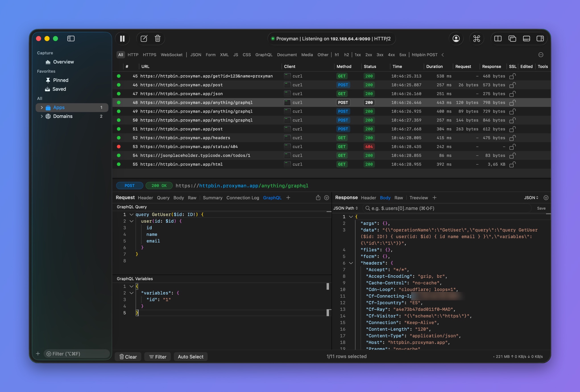The width and height of the screenshot is (580, 392).
Task: Click the Filter button in the bottom bar
Action: pos(158,357)
